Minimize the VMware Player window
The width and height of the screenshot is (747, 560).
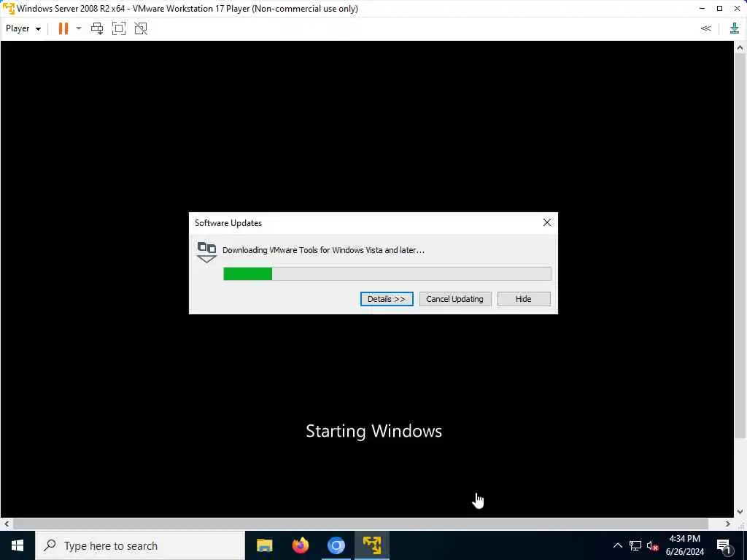[x=702, y=9]
